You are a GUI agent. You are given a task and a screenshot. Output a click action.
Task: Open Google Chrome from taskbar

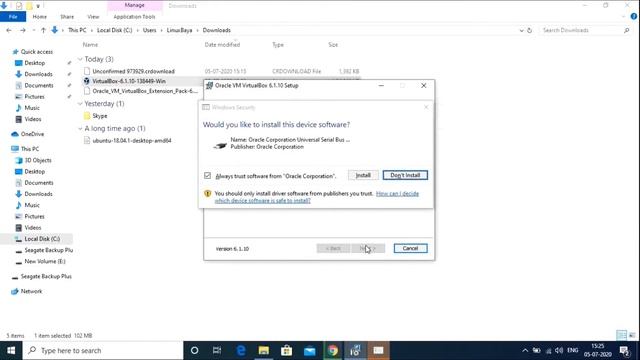[x=333, y=351]
